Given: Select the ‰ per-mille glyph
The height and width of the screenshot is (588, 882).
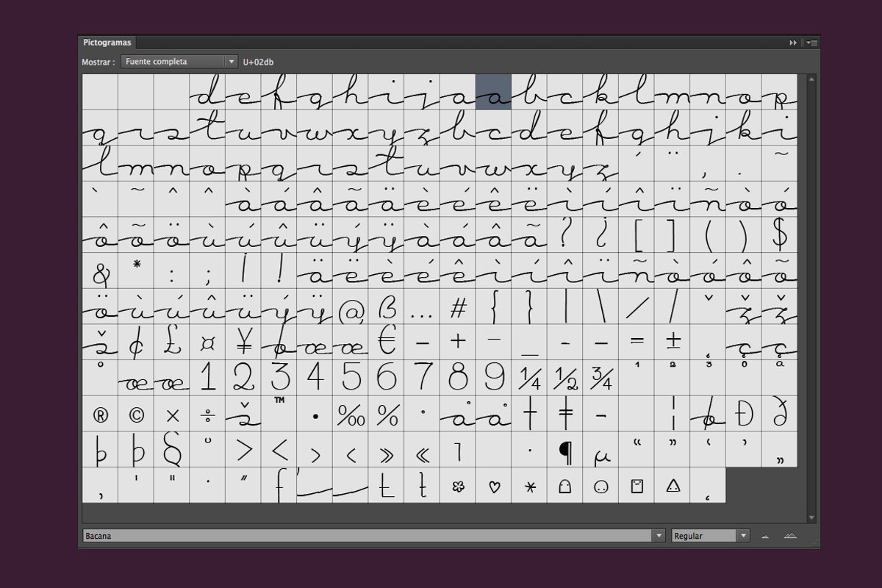Looking at the screenshot, I should pos(351,415).
